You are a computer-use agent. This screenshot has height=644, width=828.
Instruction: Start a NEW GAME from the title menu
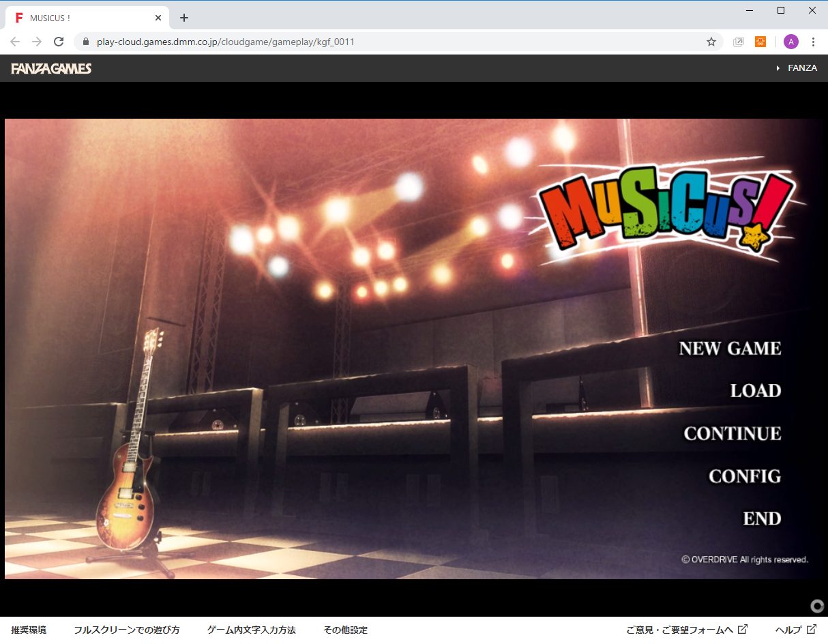tap(730, 349)
